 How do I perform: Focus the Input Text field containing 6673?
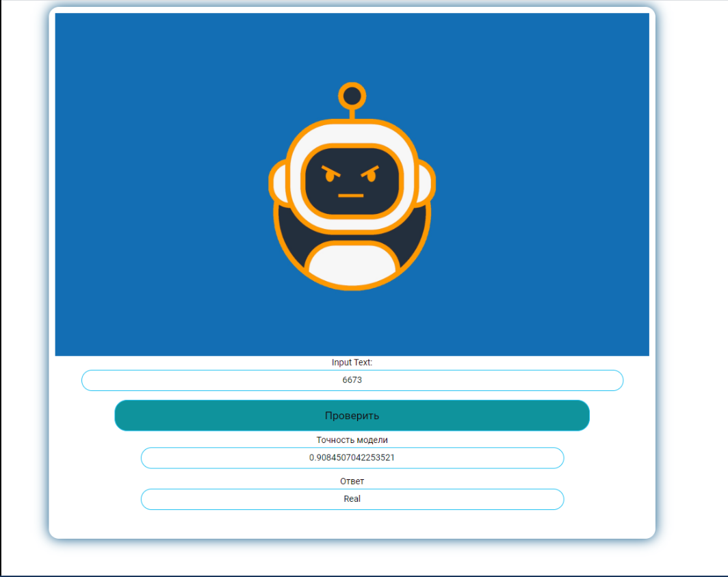point(352,380)
